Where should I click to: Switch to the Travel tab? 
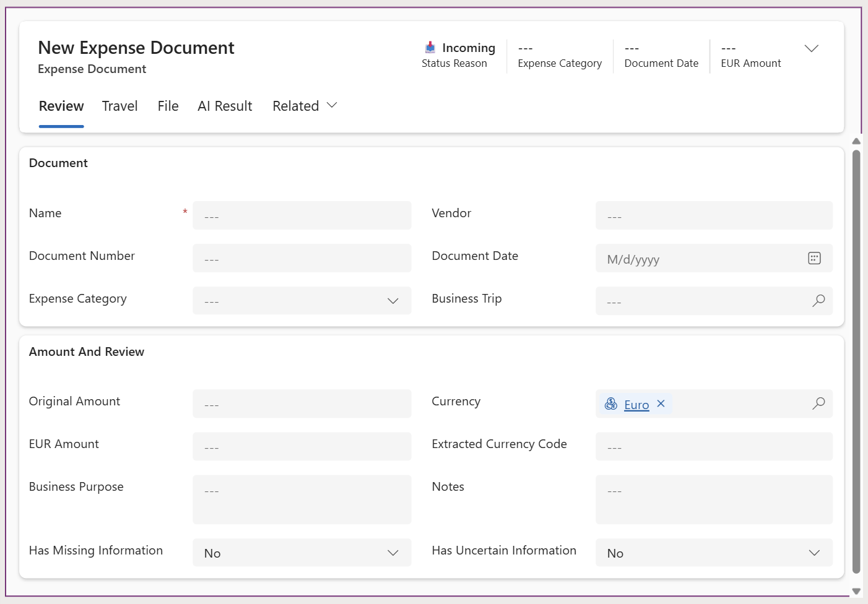pos(120,106)
